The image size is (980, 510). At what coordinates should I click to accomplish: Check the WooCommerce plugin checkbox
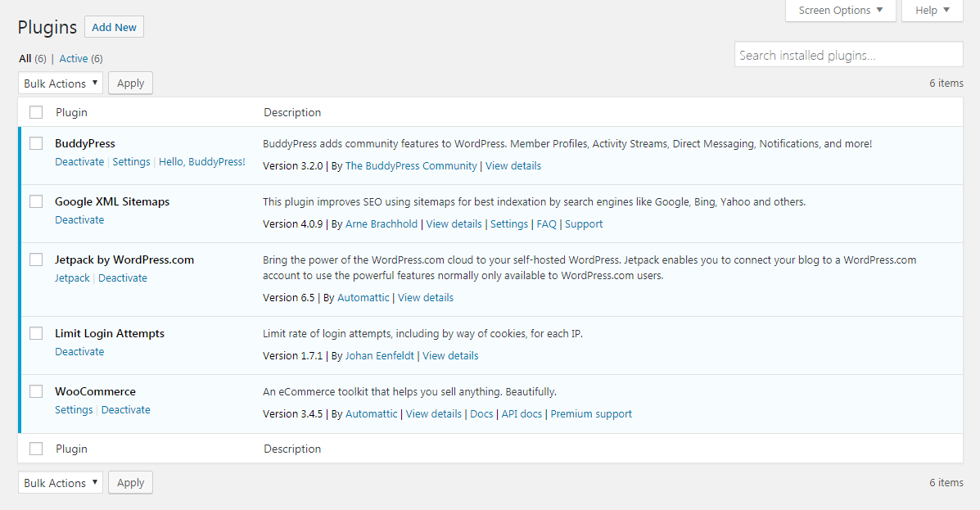pyautogui.click(x=36, y=391)
